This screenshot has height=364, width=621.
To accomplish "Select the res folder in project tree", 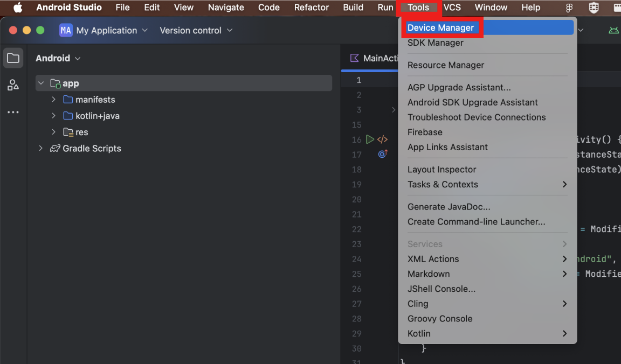I will tap(81, 132).
